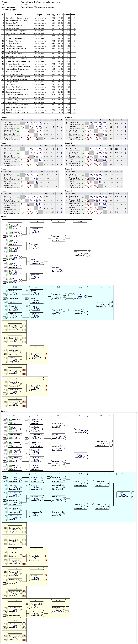138x644 pixels.
Task: Click the 'Участник' column header in participants table
Action: (x=19, y=15)
